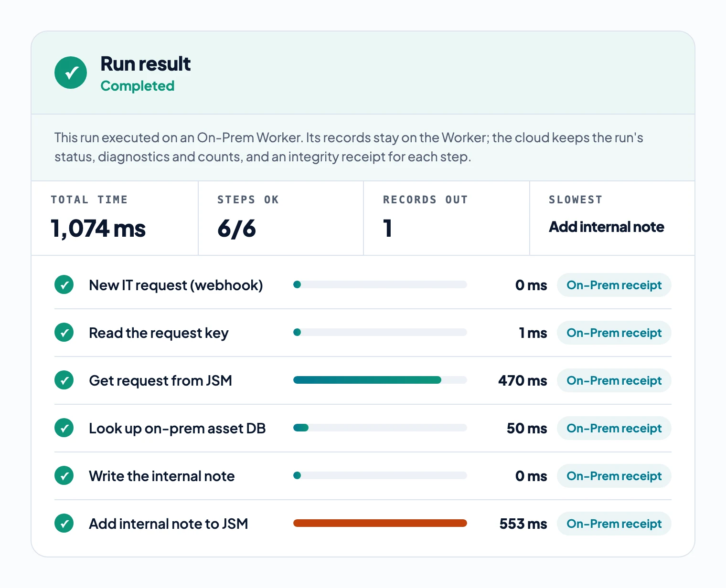Click the Records Out value "1"

pyautogui.click(x=387, y=228)
